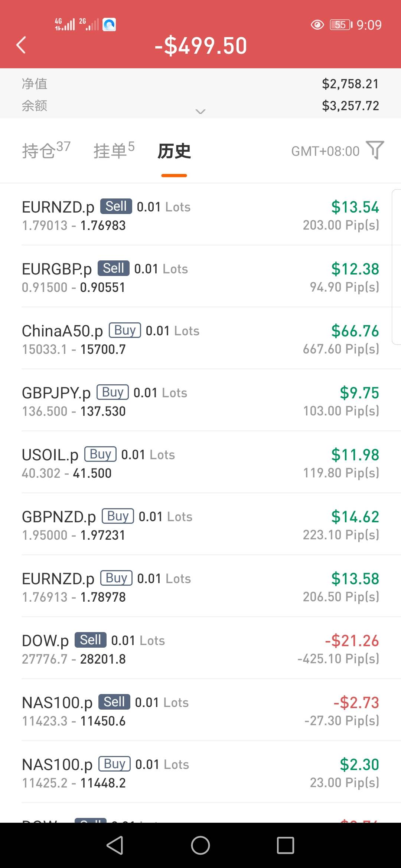Open the recent apps square button
Viewport: 401px width, 868px height.
tap(285, 845)
